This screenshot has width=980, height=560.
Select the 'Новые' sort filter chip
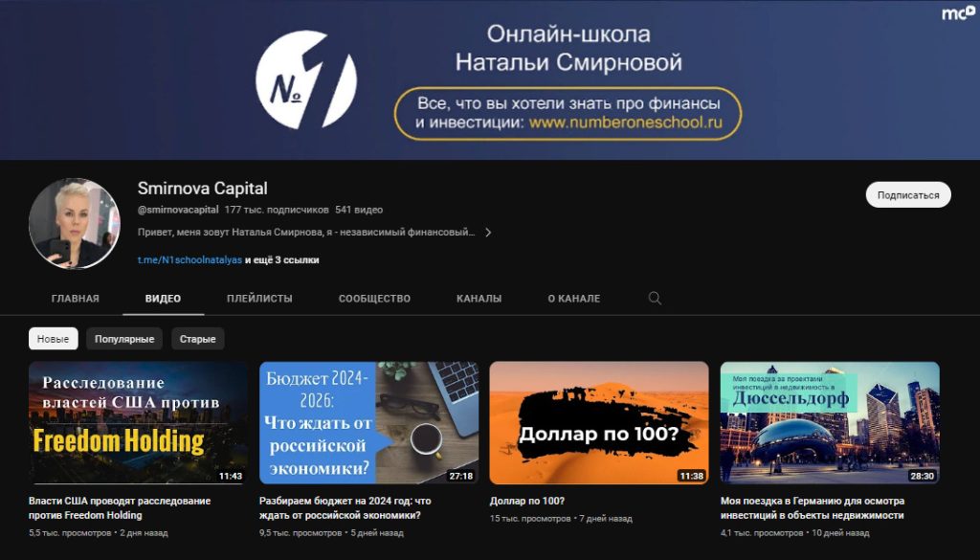click(54, 339)
